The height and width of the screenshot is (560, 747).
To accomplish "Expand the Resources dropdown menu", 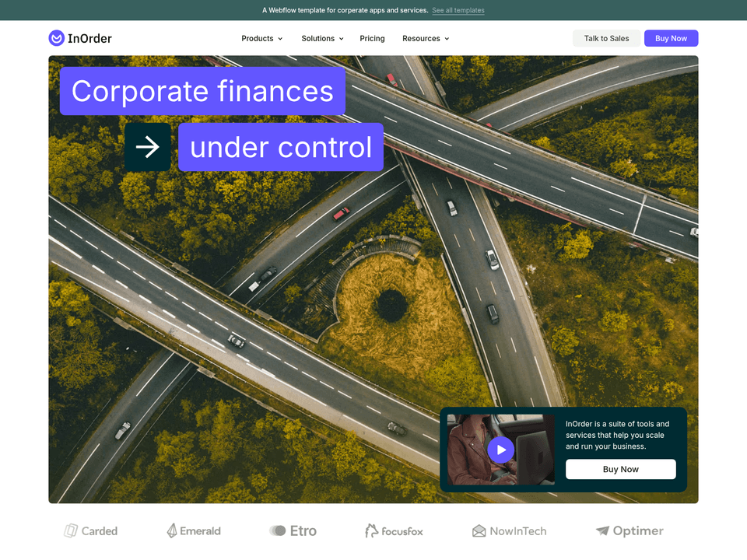I will pyautogui.click(x=426, y=39).
